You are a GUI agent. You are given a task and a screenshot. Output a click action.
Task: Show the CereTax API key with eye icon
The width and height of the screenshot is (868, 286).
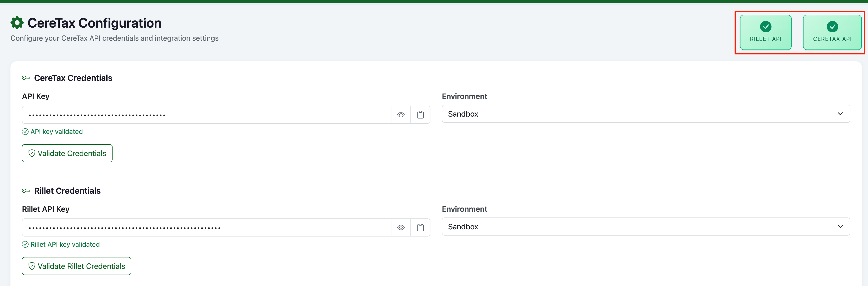pyautogui.click(x=401, y=115)
